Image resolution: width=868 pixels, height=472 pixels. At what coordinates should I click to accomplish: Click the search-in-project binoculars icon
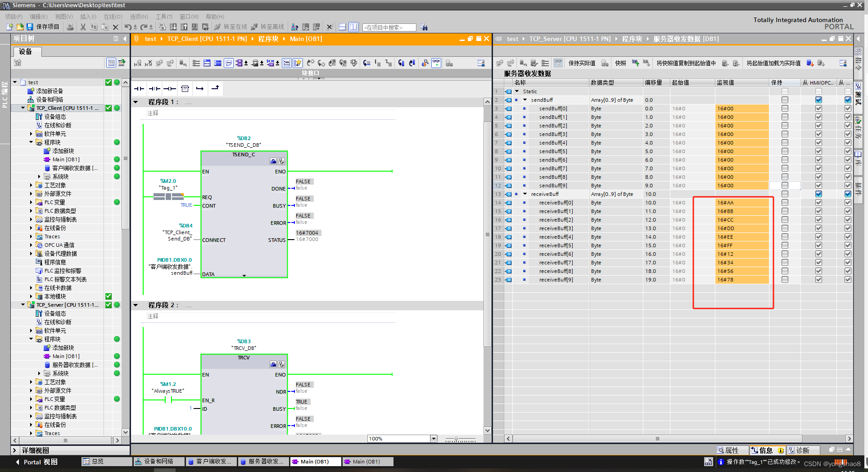[424, 27]
